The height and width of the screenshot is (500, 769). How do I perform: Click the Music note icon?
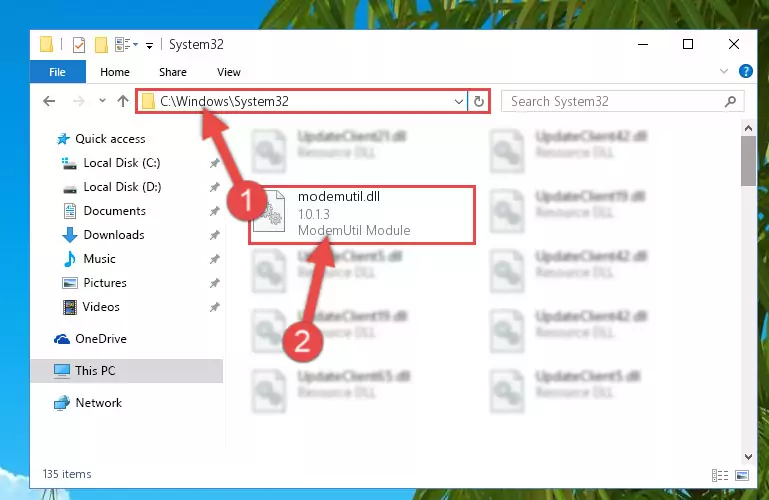[70, 259]
